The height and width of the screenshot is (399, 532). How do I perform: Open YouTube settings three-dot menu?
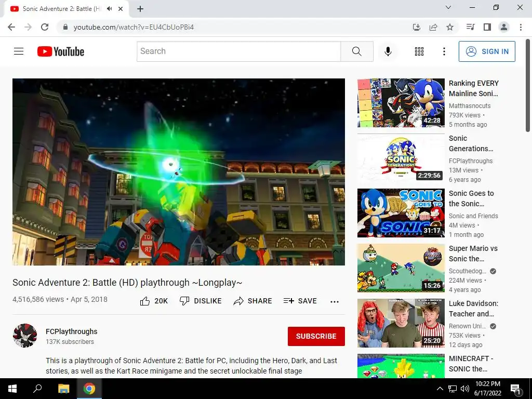click(x=444, y=51)
